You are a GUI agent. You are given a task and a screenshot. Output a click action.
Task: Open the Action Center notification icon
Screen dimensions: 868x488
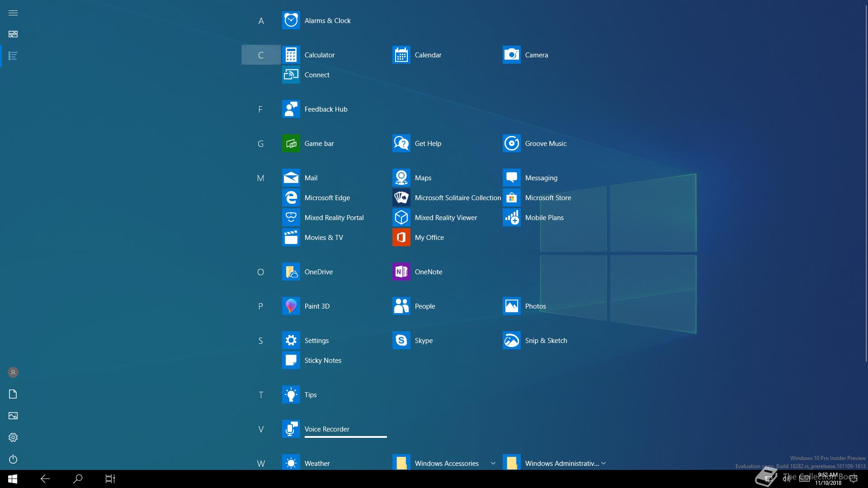pos(854,479)
